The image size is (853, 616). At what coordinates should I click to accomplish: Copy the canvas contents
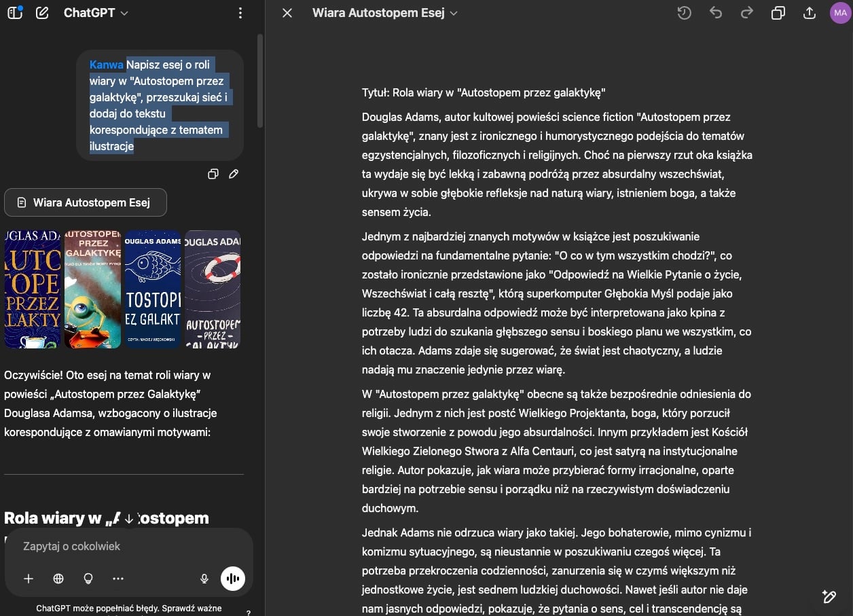click(778, 13)
